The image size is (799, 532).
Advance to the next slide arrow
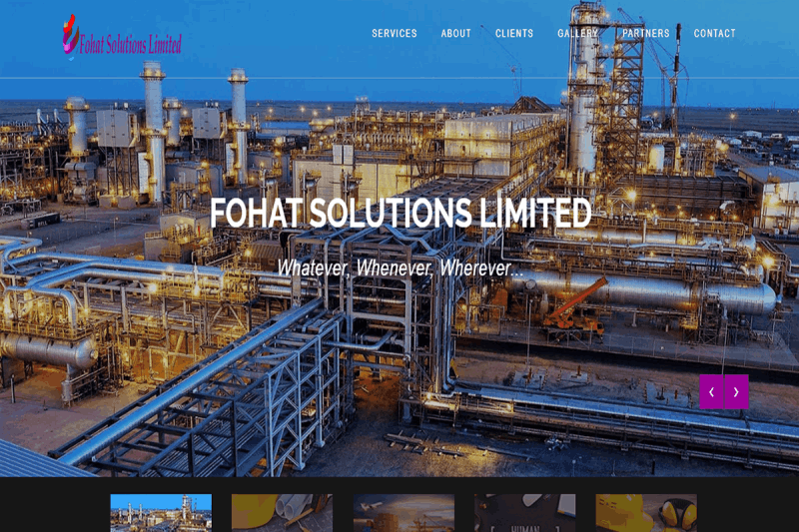click(x=736, y=392)
